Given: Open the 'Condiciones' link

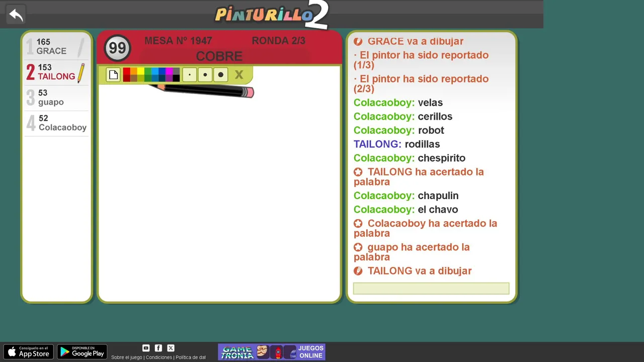Looking at the screenshot, I should pos(159,357).
